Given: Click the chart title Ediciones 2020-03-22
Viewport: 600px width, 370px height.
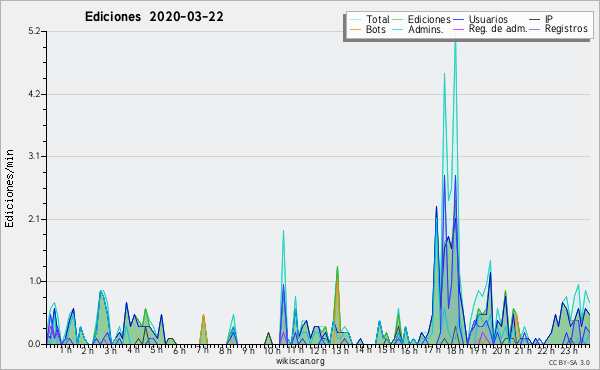Looking at the screenshot, I should (x=154, y=17).
